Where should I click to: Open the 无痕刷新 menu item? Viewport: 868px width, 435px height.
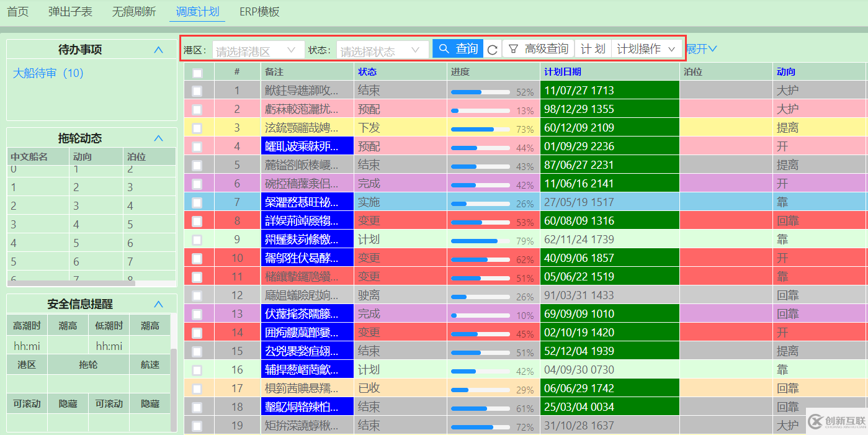134,11
